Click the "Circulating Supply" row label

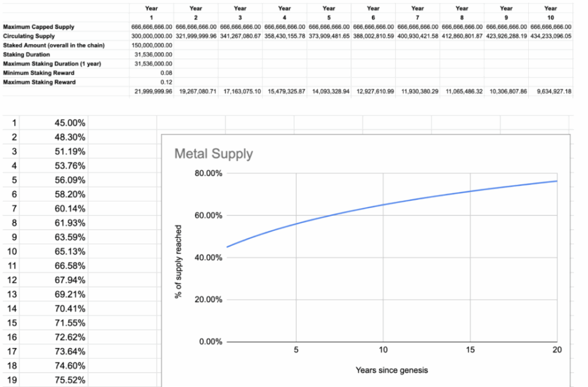click(x=29, y=36)
